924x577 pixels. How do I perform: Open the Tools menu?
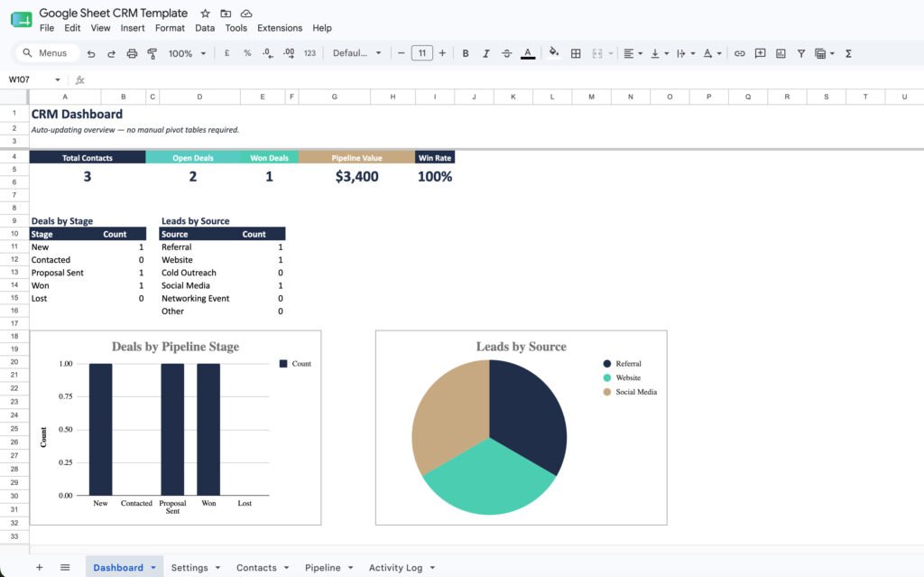(236, 28)
